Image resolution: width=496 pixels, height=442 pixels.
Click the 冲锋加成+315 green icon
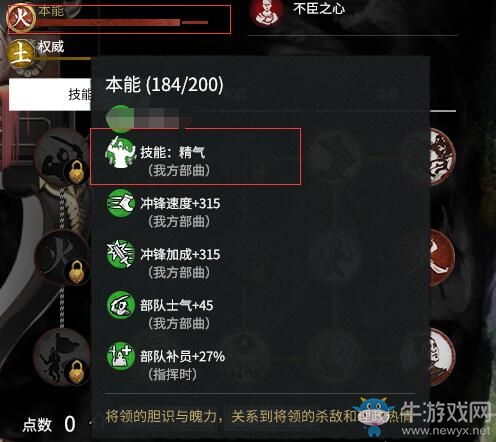120,254
